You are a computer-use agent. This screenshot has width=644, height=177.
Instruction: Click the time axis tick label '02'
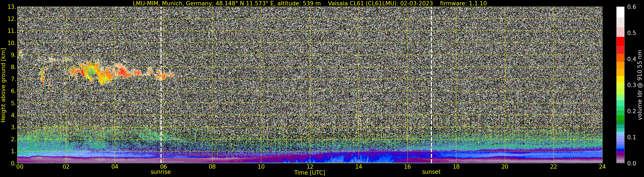click(x=66, y=167)
